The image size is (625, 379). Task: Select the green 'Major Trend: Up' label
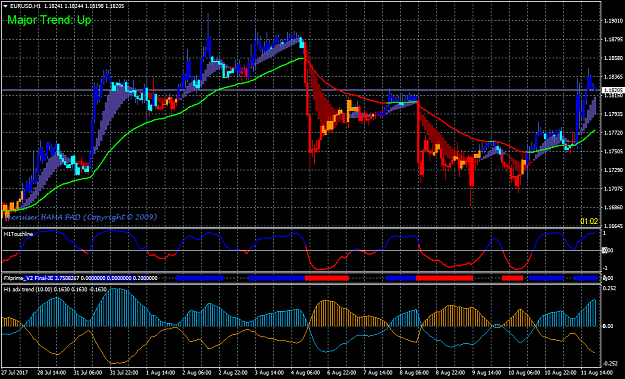click(x=49, y=20)
